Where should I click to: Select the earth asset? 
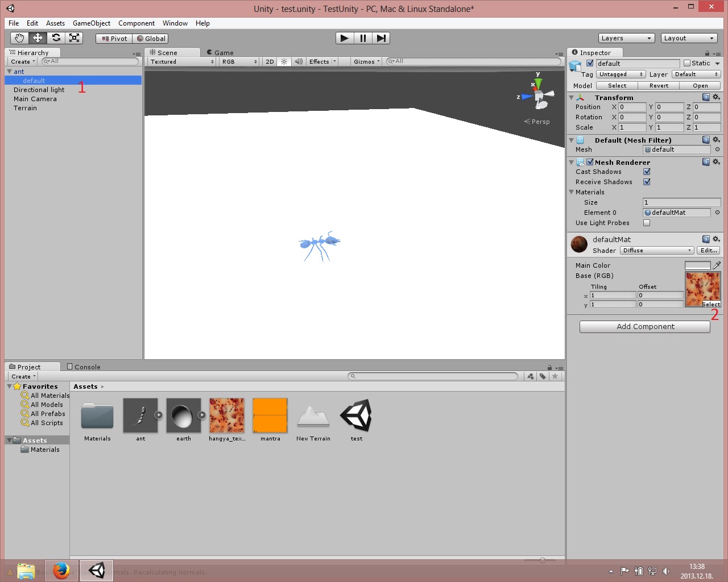(x=184, y=419)
